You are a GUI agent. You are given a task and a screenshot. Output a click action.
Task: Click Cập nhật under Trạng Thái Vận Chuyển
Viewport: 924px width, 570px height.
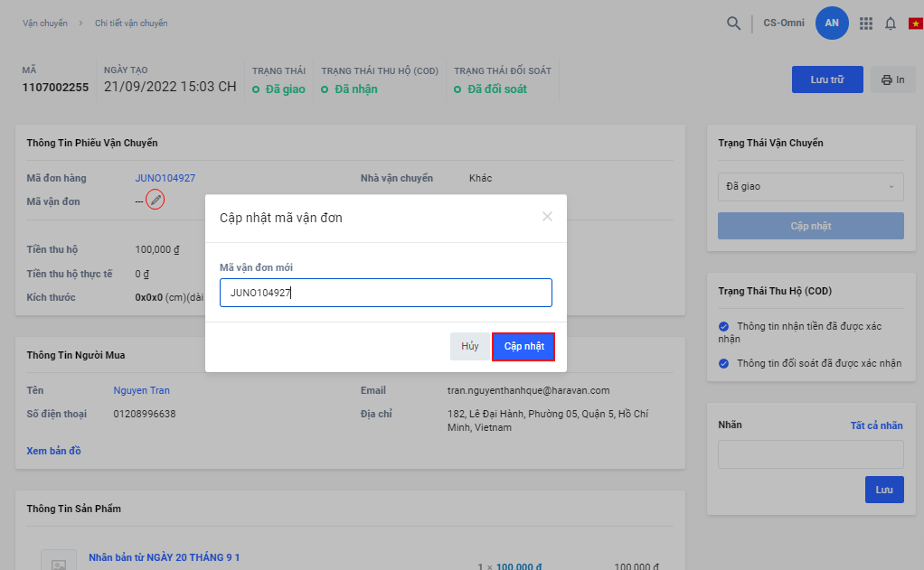(x=810, y=226)
